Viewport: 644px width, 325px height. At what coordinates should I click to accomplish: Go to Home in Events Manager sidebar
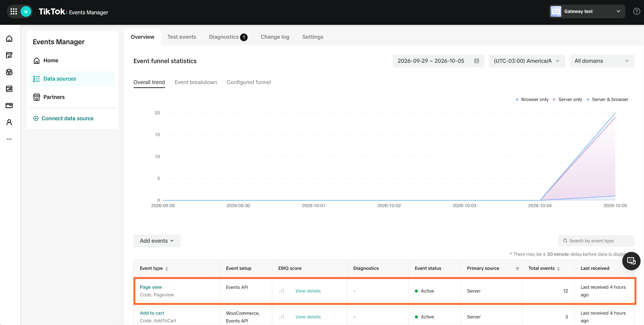72,60
